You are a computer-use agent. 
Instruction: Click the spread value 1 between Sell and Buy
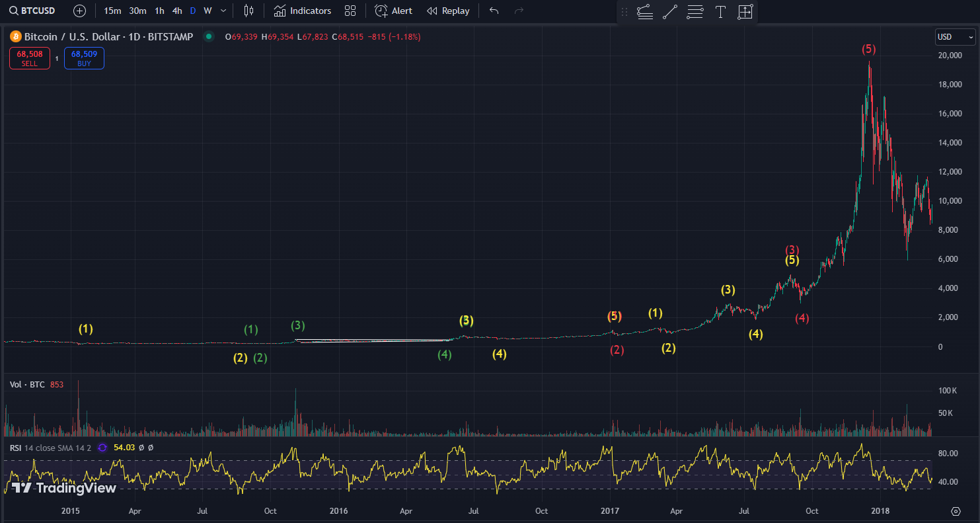tap(57, 59)
